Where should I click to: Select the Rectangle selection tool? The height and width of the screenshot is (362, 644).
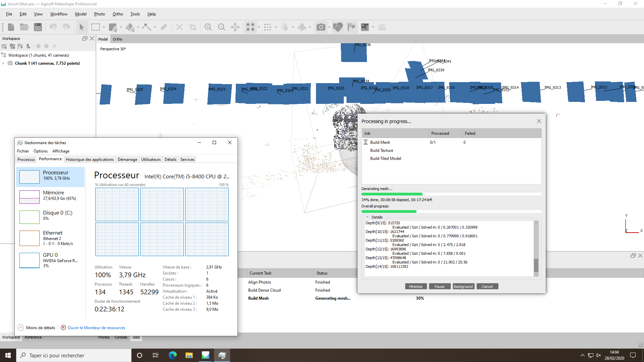pyautogui.click(x=96, y=27)
